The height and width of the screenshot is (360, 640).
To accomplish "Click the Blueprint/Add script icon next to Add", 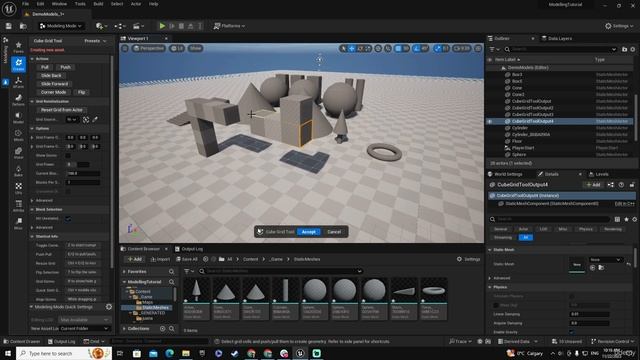I will click(611, 184).
